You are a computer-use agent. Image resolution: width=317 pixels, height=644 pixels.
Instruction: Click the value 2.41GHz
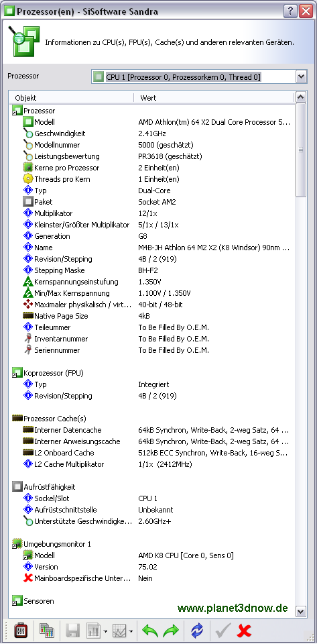coord(152,133)
